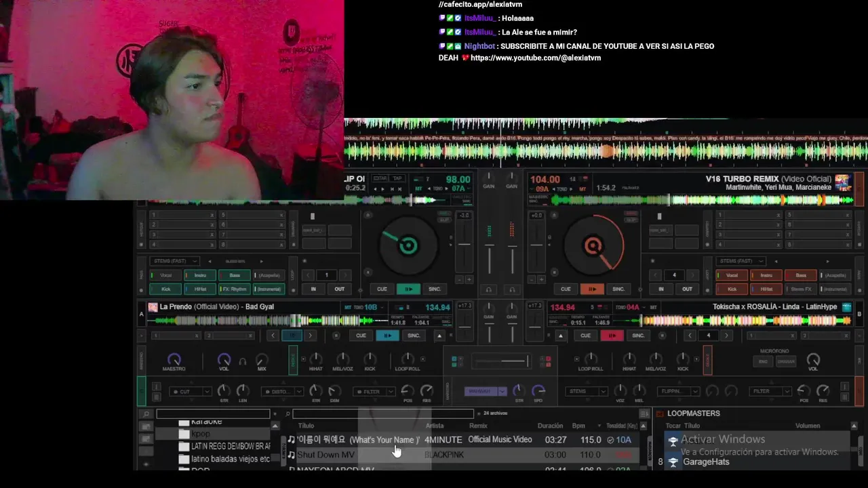Toggle Stems FX pad on right deck

[801, 289]
